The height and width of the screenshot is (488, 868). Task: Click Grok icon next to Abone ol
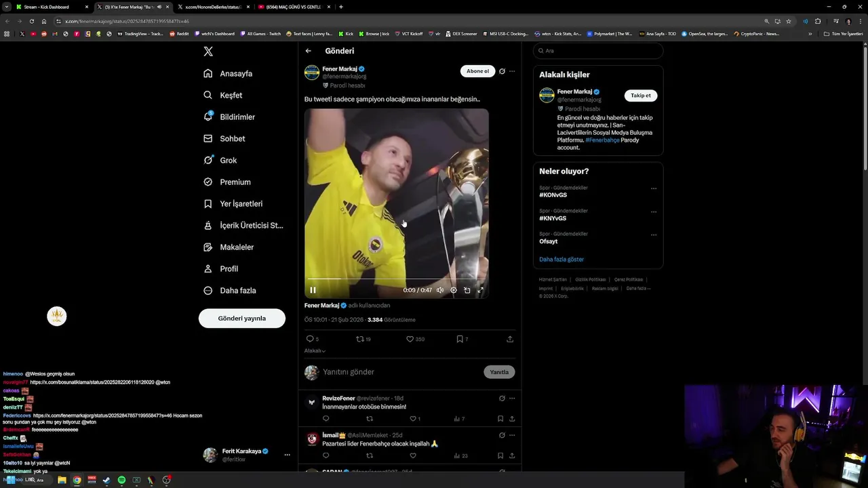coord(502,71)
